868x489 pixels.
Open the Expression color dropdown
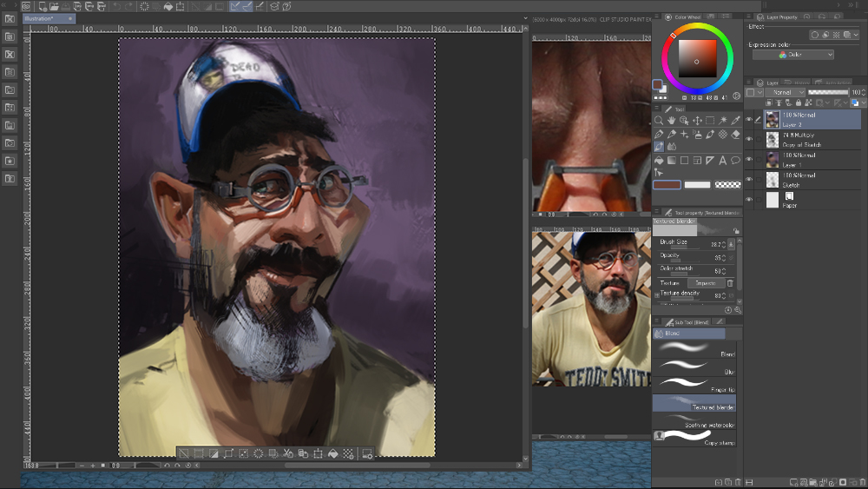click(x=793, y=55)
